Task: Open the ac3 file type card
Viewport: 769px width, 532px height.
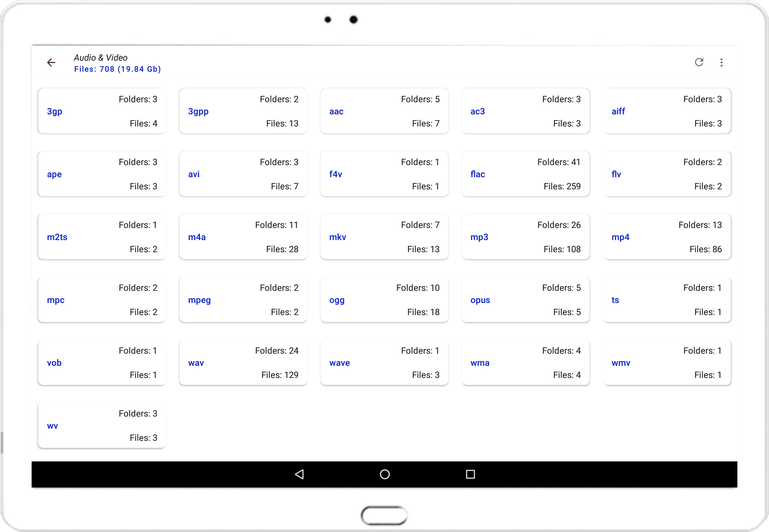Action: tap(525, 111)
